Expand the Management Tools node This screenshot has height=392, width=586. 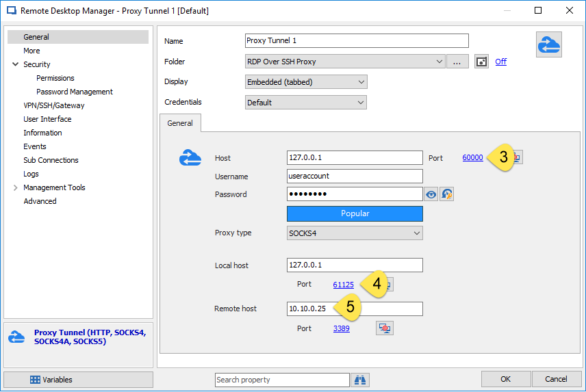tap(15, 187)
